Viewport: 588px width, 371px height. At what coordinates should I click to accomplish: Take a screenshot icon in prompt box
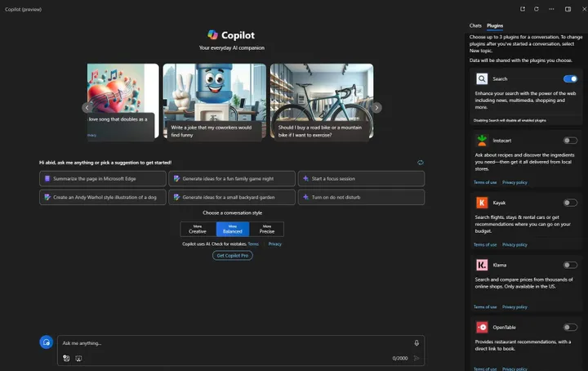[x=78, y=358]
